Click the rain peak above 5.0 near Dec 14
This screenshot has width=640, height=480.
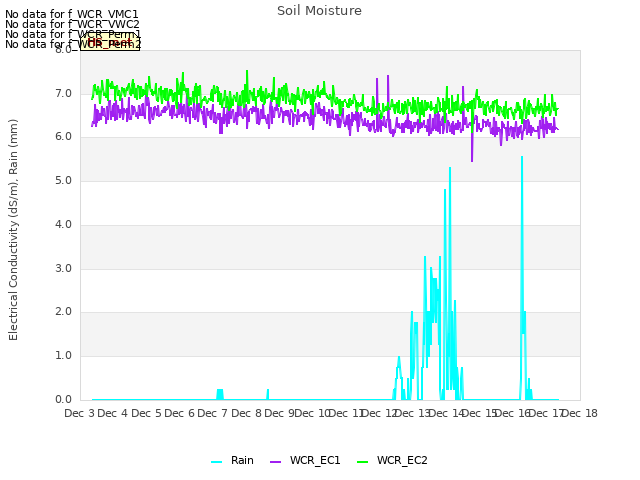pyautogui.click(x=450, y=169)
